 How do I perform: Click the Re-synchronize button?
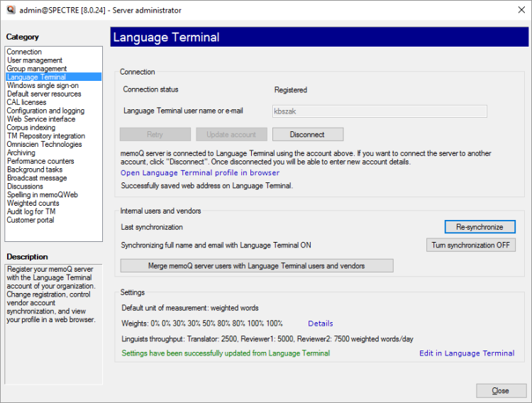pyautogui.click(x=480, y=227)
